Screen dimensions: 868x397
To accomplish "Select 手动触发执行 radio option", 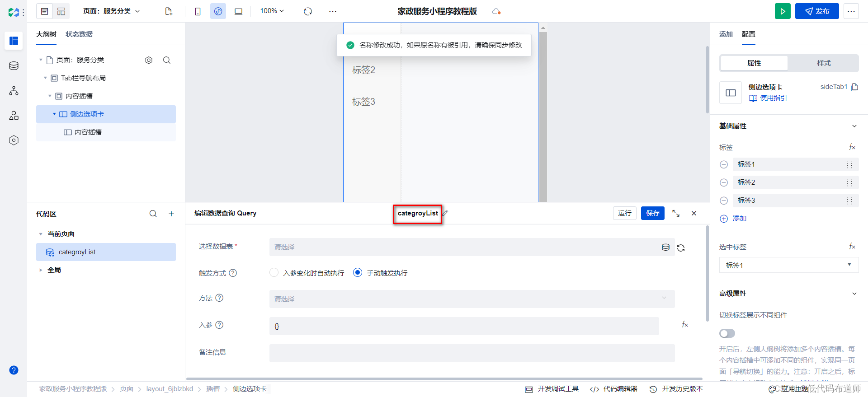I will pos(358,273).
